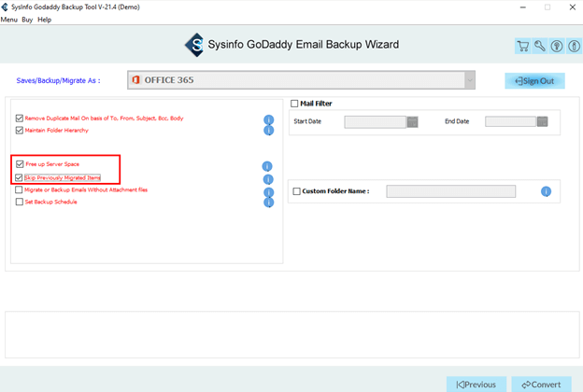This screenshot has width=583, height=392.
Task: Start migration with the Convert button
Action: click(541, 385)
